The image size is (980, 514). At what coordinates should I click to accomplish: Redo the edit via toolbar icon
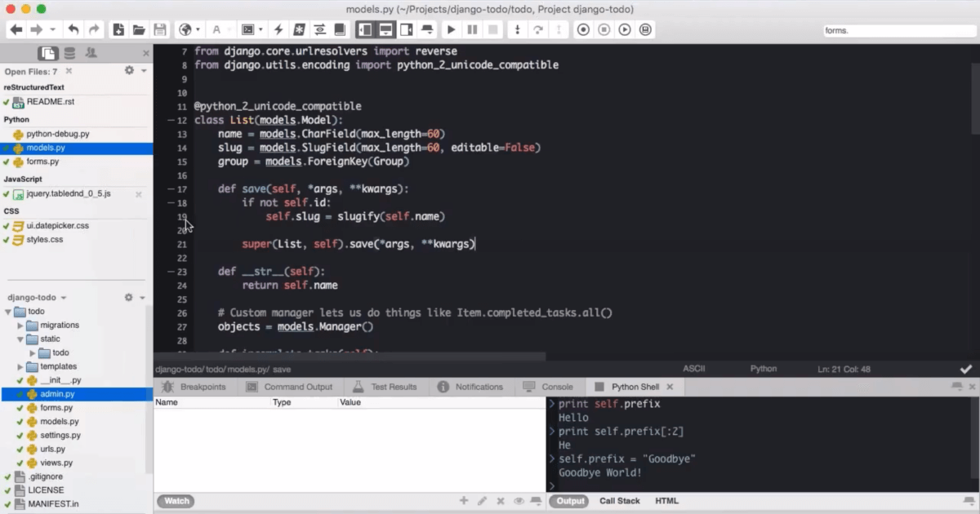pos(94,29)
